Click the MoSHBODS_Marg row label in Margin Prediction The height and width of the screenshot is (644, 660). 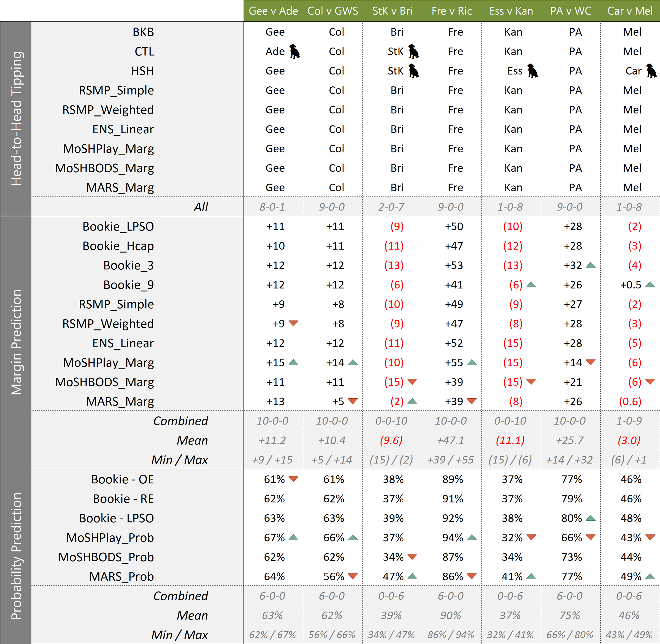point(105,382)
